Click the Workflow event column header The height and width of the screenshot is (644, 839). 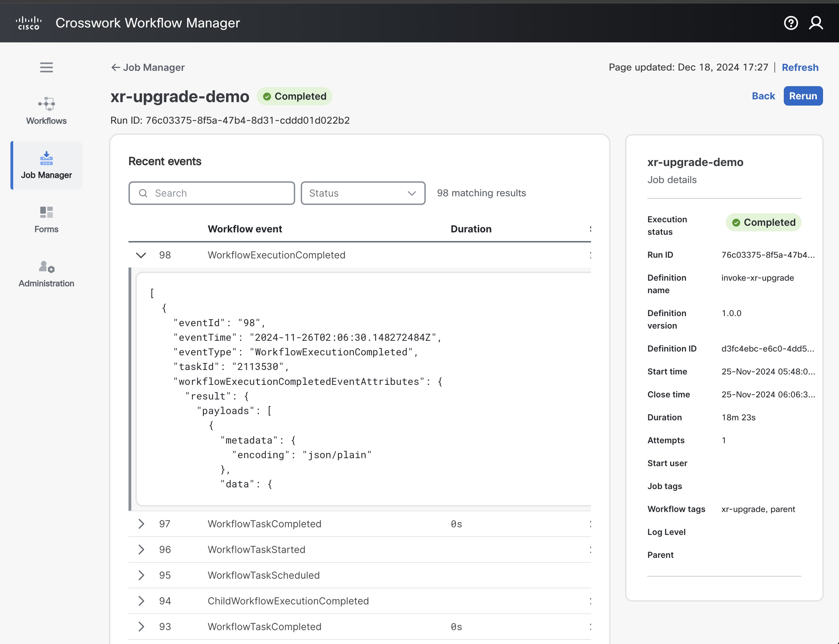coord(244,229)
